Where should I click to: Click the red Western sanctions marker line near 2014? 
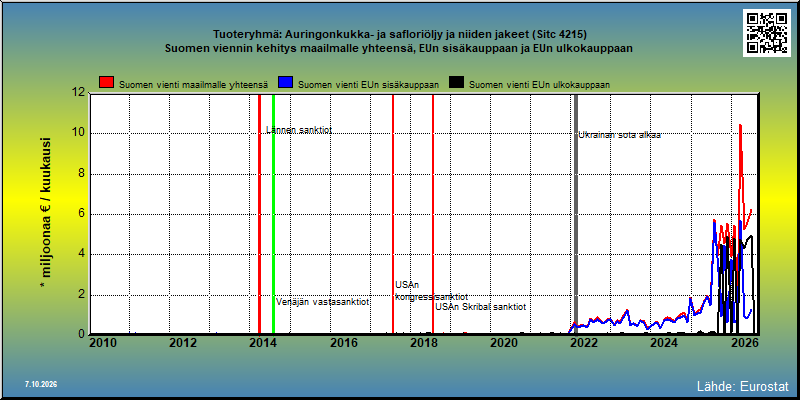259,214
